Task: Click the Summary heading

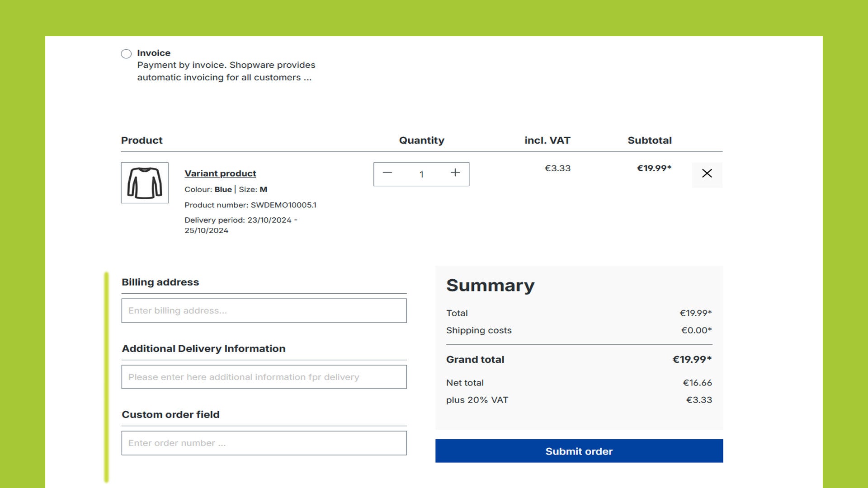Action: pyautogui.click(x=491, y=286)
